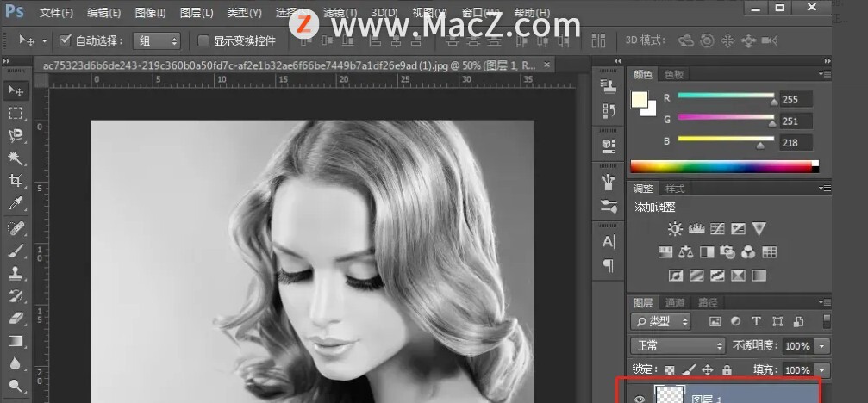The width and height of the screenshot is (868, 403).
Task: Switch to the 色板 tab
Action: pyautogui.click(x=674, y=74)
